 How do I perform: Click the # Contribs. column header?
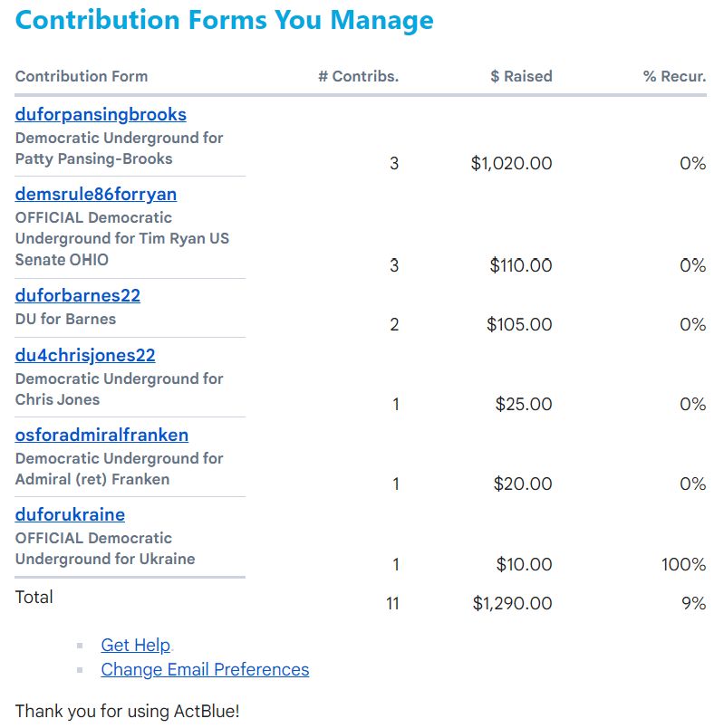(358, 76)
